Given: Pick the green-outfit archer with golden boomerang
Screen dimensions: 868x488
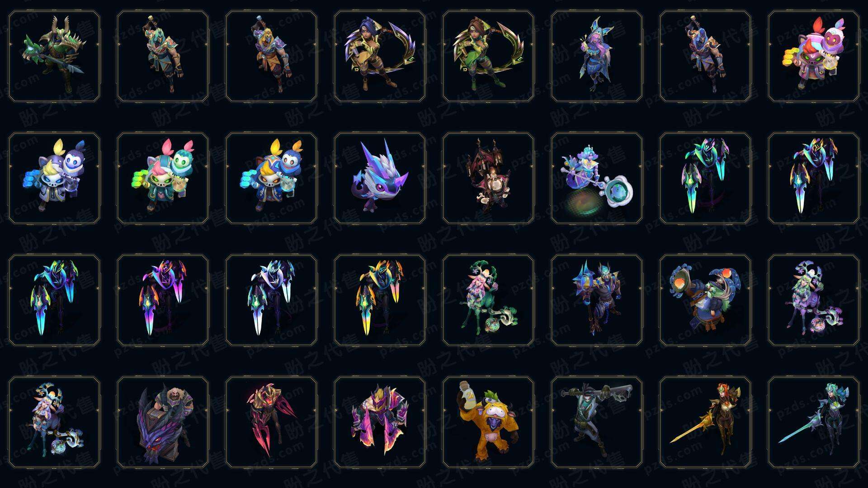Looking at the screenshot, I should click(x=488, y=56).
